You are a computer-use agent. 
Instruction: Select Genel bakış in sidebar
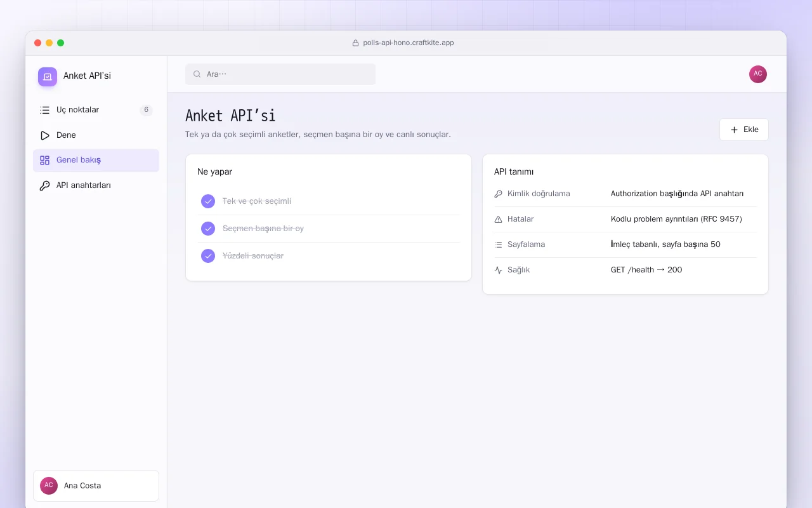click(96, 161)
